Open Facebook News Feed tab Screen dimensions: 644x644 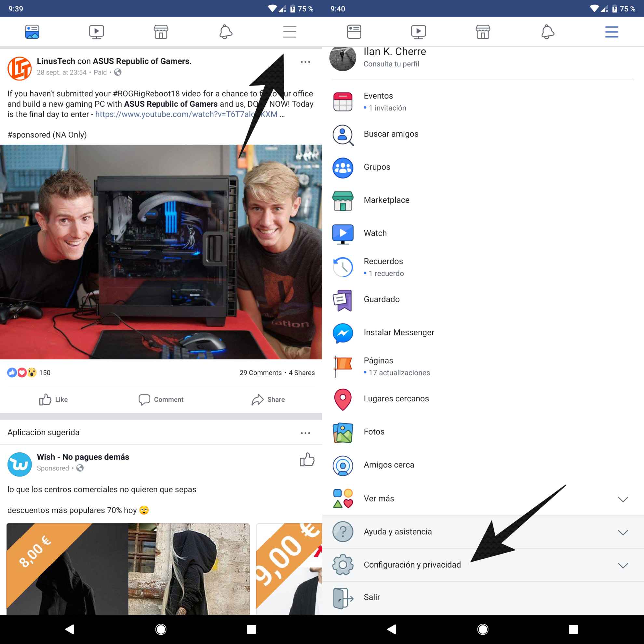32,32
